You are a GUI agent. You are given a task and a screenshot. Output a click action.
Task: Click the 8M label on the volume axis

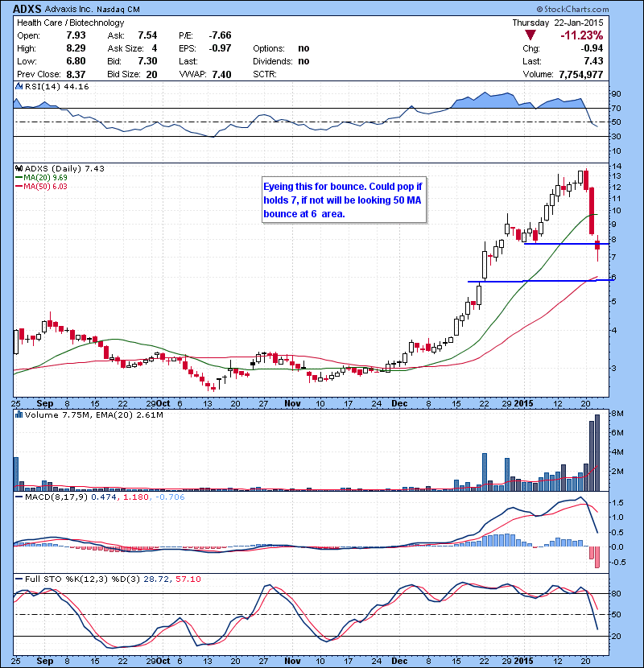617,413
